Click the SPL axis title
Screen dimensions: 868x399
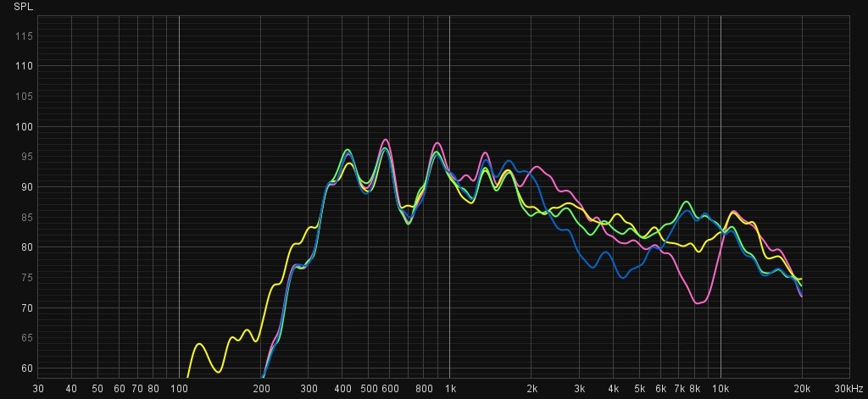21,8
